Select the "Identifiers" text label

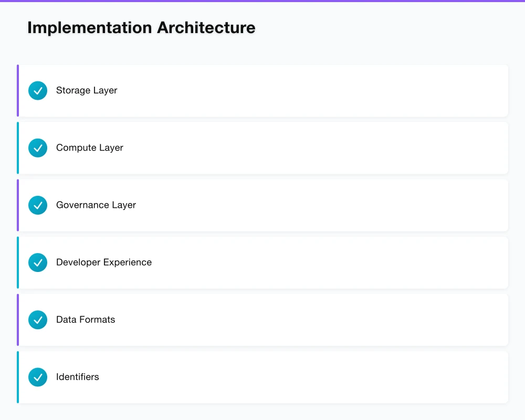tap(78, 376)
